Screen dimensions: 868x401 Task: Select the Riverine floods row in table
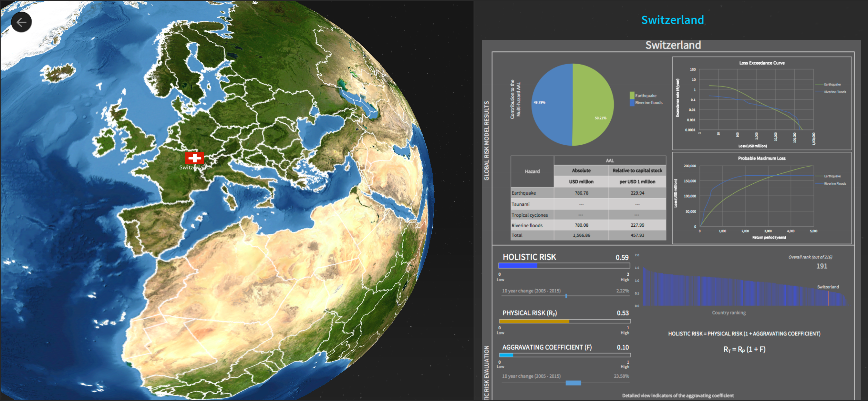[527, 225]
